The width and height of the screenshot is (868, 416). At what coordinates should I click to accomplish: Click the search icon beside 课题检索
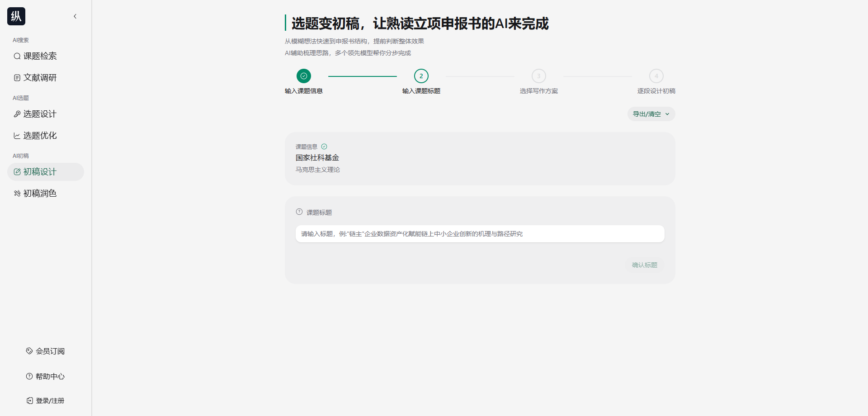coord(17,56)
